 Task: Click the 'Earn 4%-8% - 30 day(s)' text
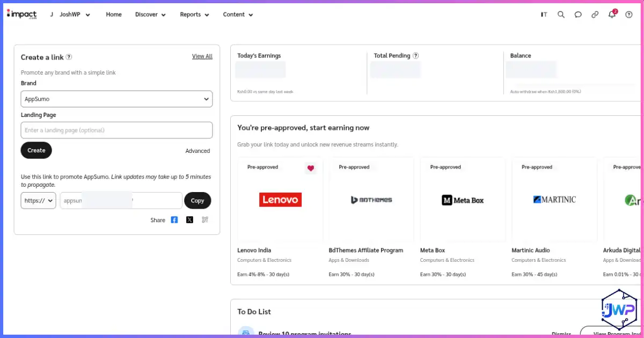(264, 275)
